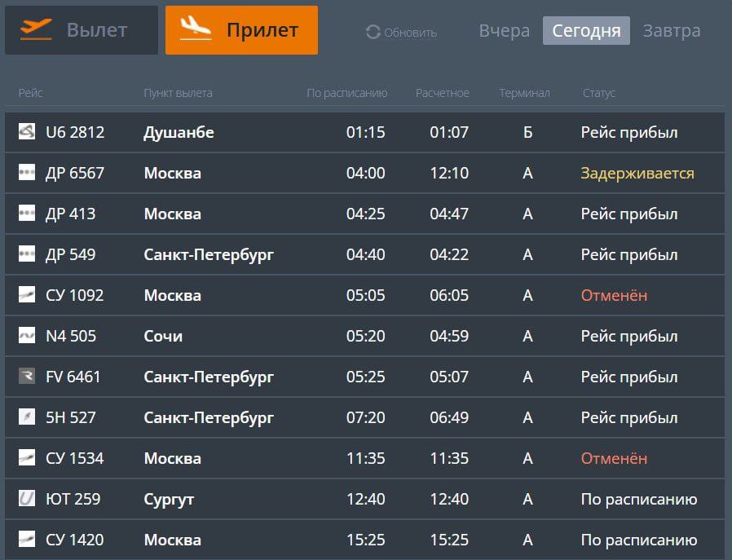Click the FV 6461 airline logo
The image size is (732, 560).
click(x=27, y=377)
